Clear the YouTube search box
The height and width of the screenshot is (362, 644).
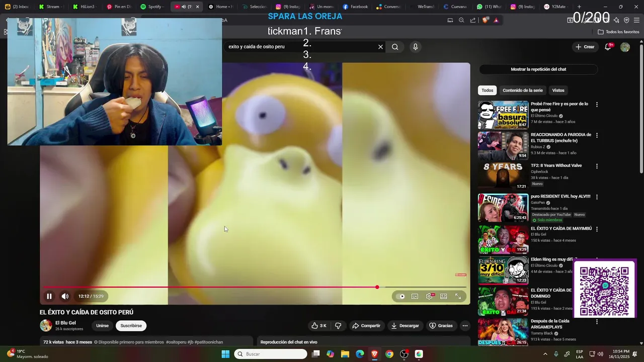pyautogui.click(x=380, y=47)
